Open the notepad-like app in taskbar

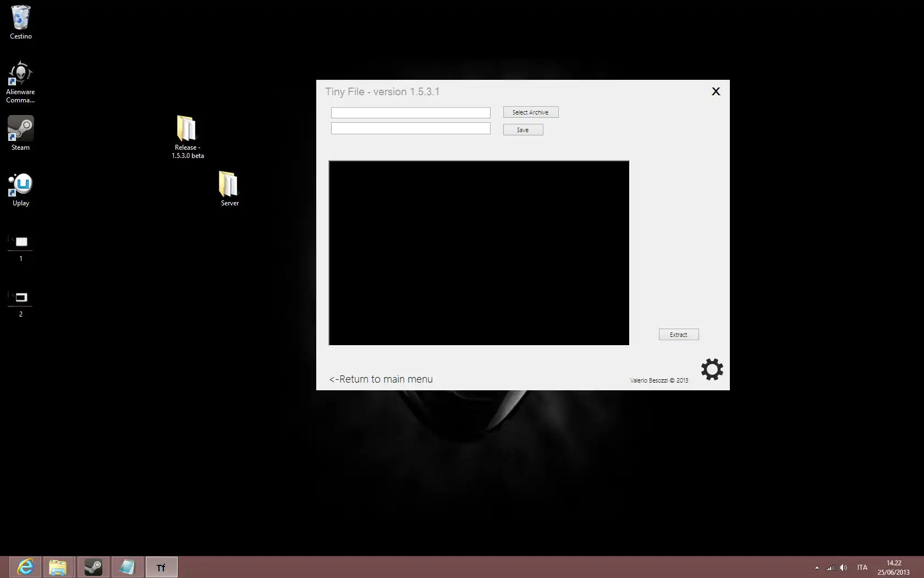point(127,567)
